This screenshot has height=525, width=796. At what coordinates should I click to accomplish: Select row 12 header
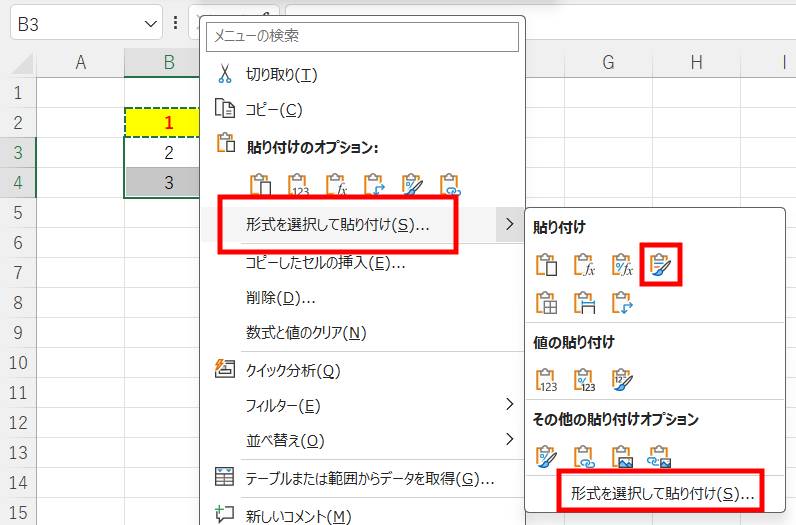point(18,422)
